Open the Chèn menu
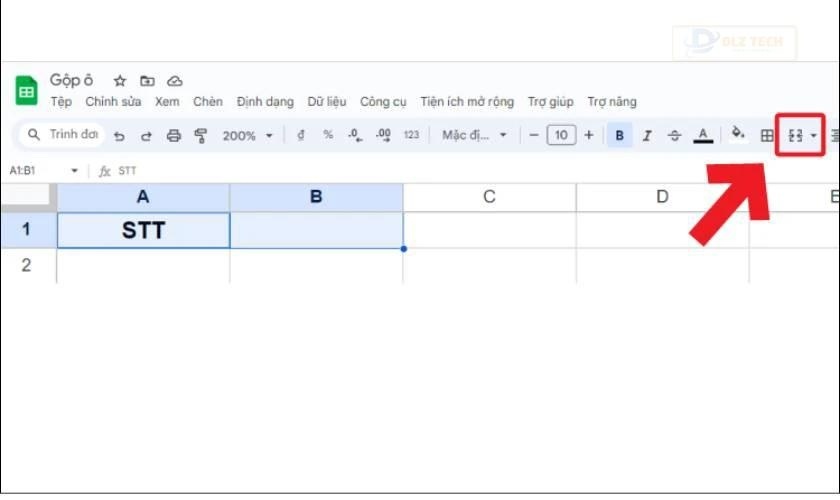 208,102
